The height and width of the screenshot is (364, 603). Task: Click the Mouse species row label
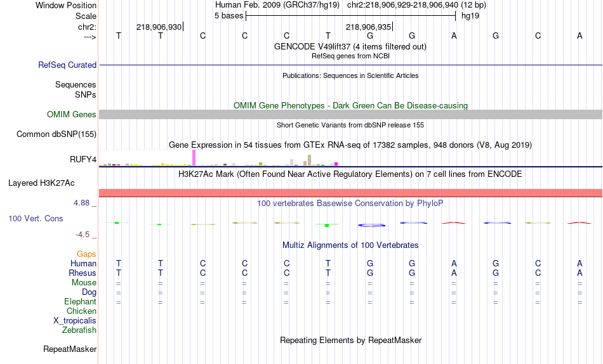pyautogui.click(x=84, y=283)
